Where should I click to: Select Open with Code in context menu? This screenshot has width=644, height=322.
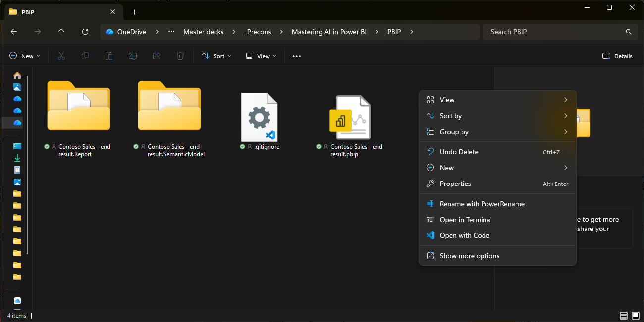click(464, 235)
